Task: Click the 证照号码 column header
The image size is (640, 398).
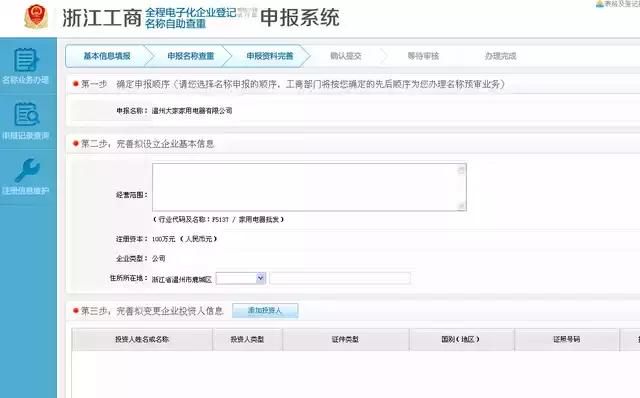Action: click(567, 339)
